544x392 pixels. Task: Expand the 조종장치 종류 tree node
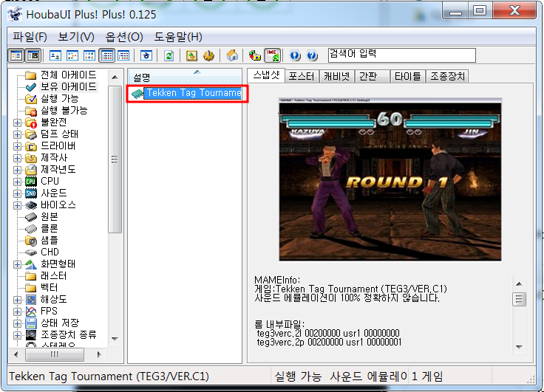17,335
